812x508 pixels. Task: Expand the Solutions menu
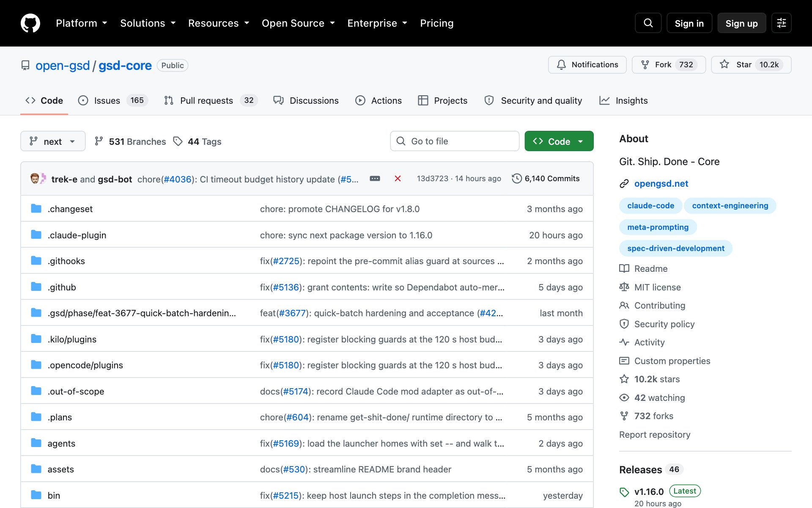[x=148, y=23]
